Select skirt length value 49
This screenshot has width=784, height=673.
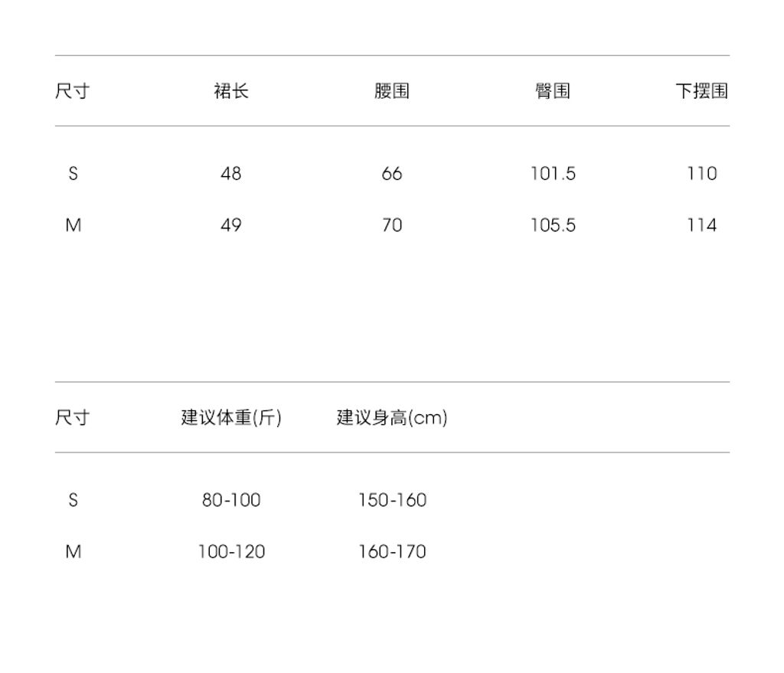click(231, 225)
